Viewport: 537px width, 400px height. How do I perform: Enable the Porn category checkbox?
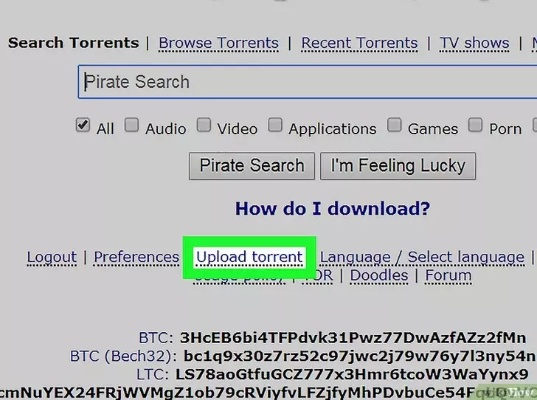(x=475, y=125)
